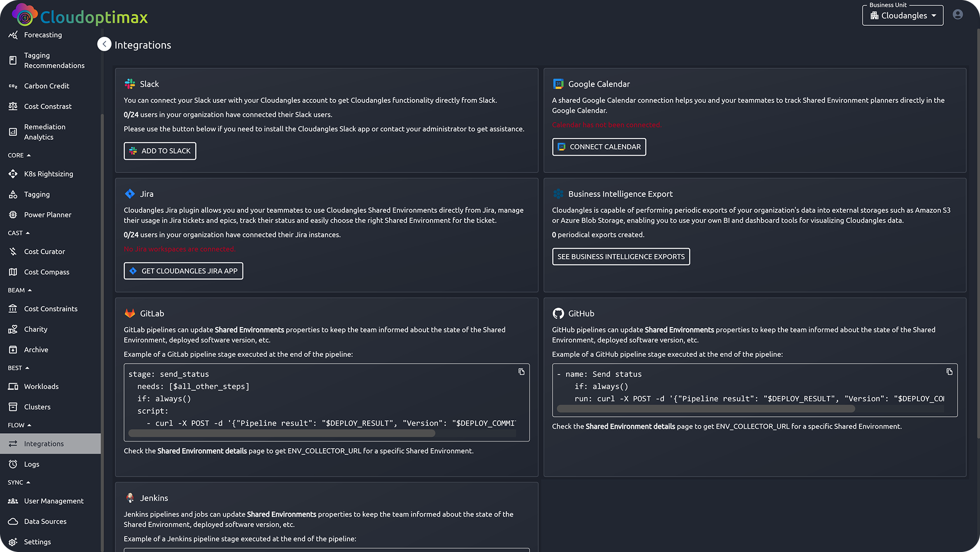The height and width of the screenshot is (552, 980).
Task: Click the GitLab code block horizontal scrollbar
Action: click(282, 433)
